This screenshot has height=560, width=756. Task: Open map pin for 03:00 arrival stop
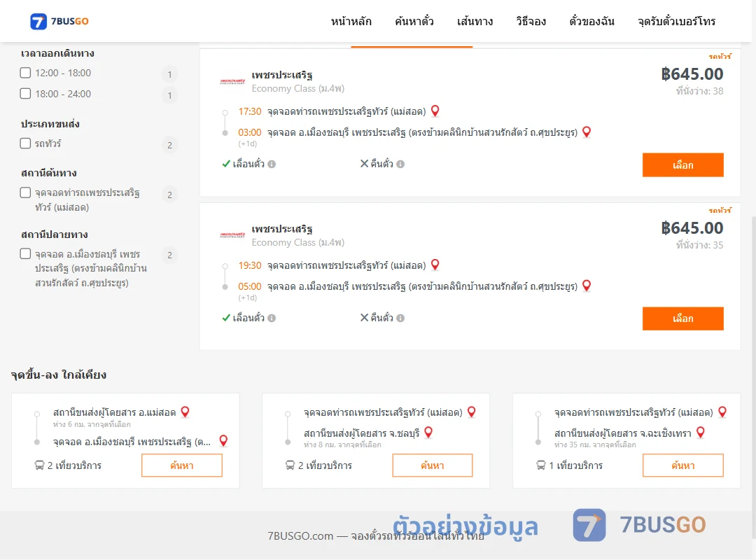pos(587,132)
